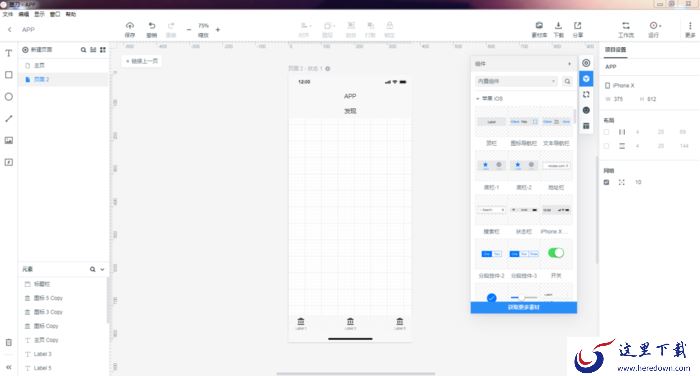Click the 分享 share icon
Screen dimensions: 700x376
tap(578, 29)
